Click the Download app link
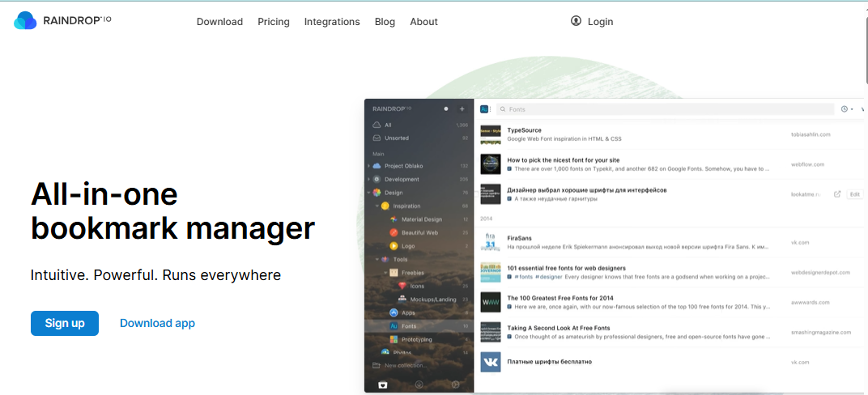 coord(157,323)
